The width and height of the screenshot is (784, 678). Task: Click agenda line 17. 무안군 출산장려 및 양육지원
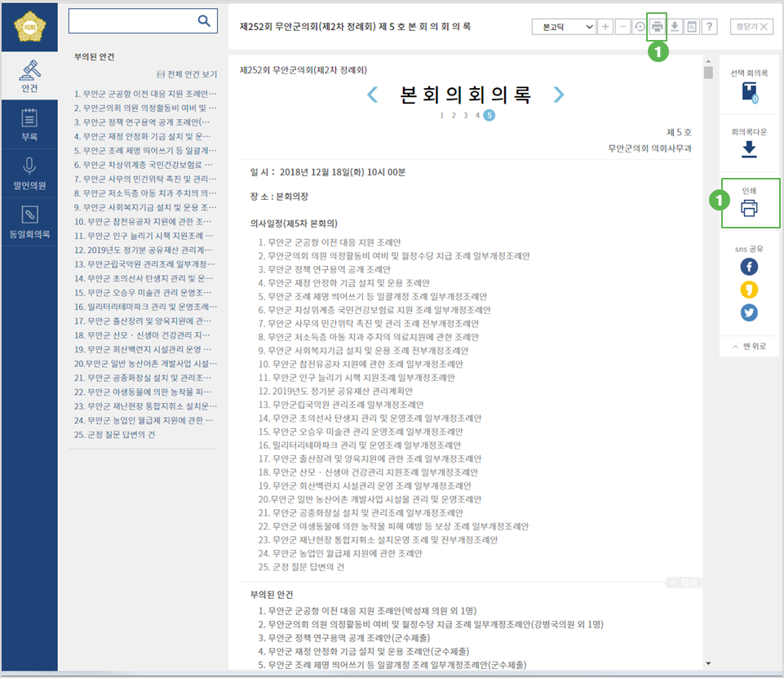[370, 459]
